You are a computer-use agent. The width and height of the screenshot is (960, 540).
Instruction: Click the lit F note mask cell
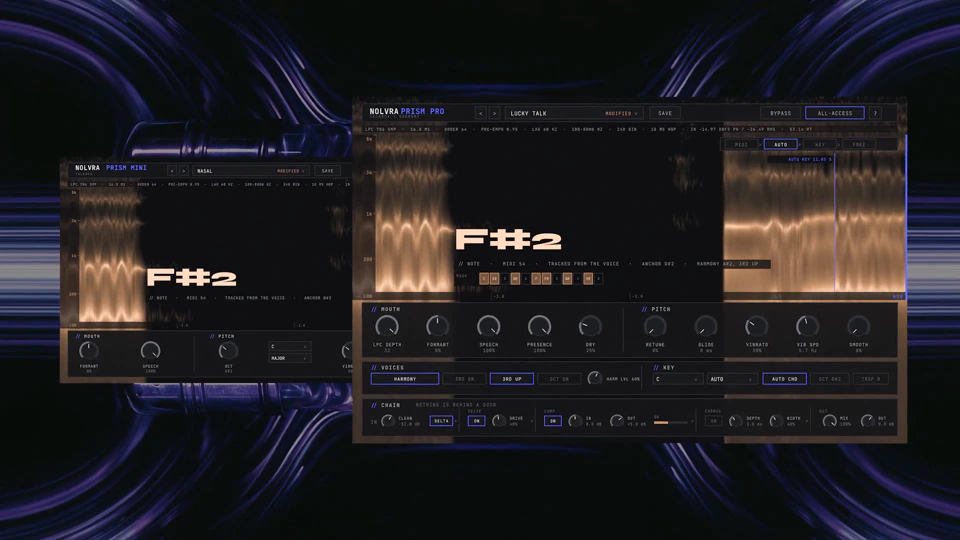tap(536, 279)
